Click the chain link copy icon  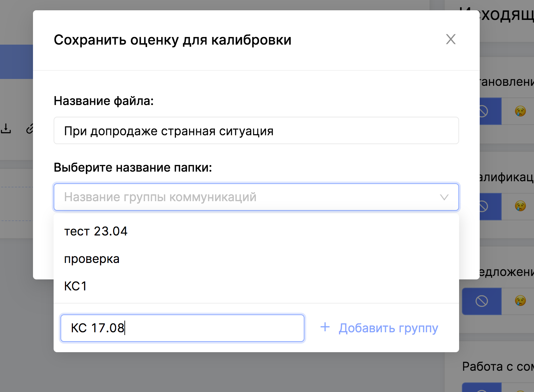click(30, 129)
